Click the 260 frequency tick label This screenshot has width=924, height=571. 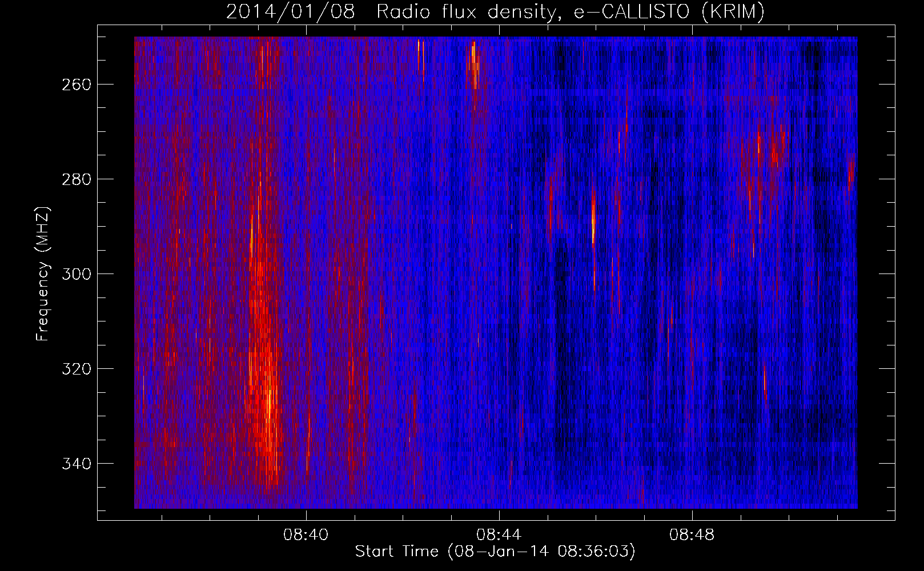(77, 85)
